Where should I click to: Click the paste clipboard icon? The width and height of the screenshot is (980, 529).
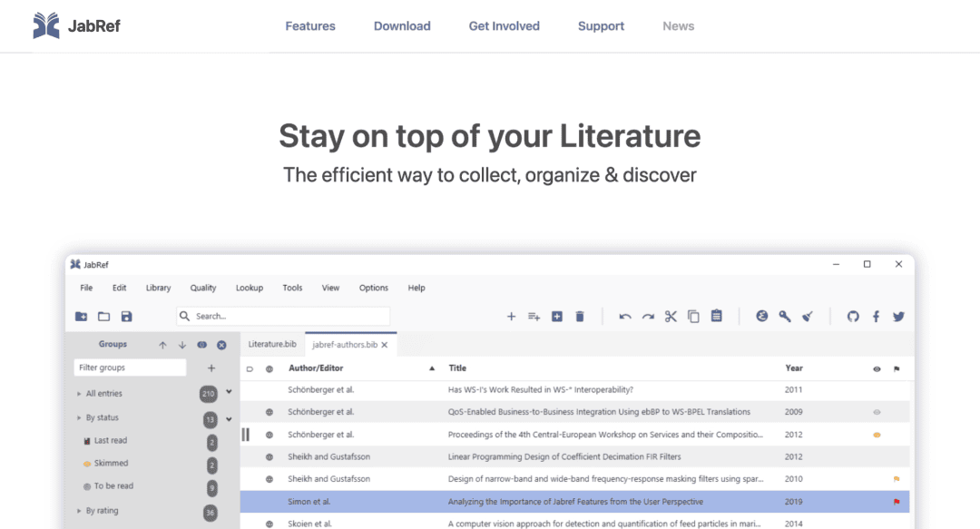pos(716,317)
